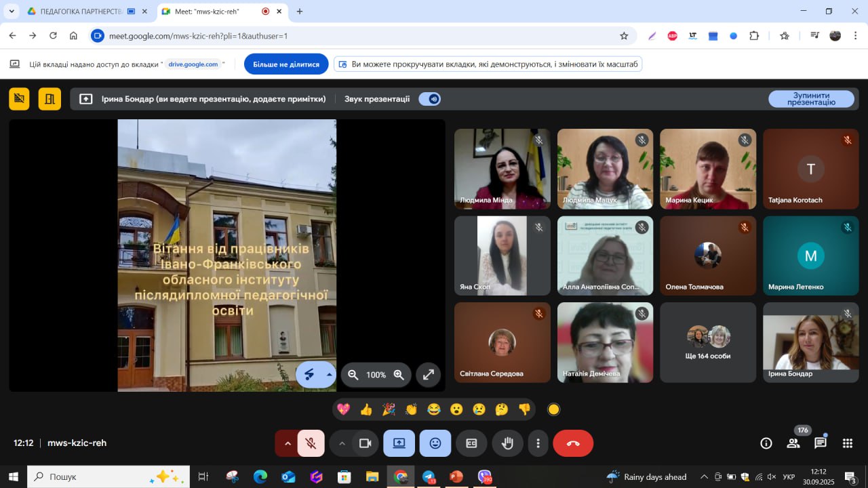
Task: Open the chat panel icon
Action: click(821, 443)
